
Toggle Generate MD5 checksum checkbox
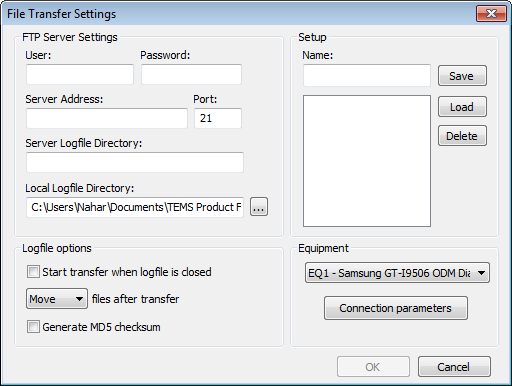click(x=33, y=327)
